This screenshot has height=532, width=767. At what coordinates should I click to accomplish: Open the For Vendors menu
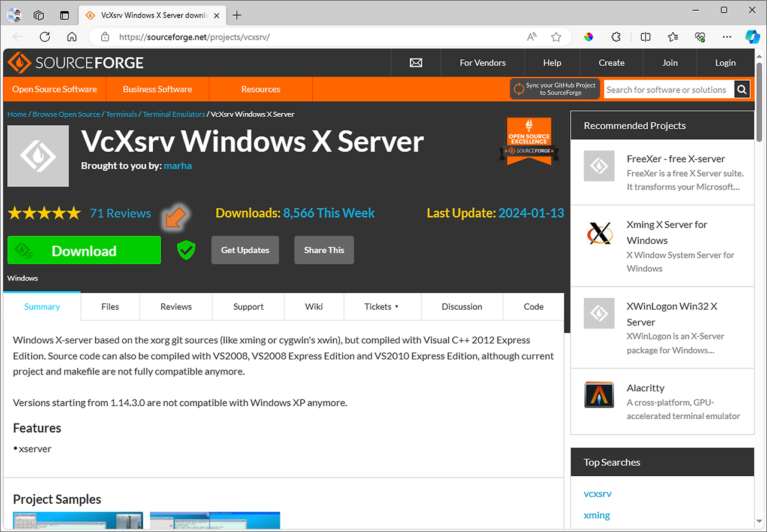(x=482, y=62)
